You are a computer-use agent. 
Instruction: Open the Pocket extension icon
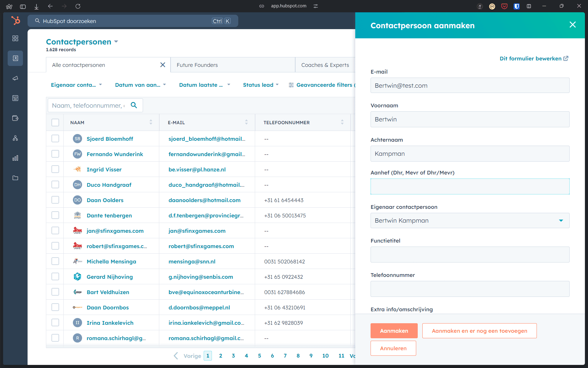504,6
